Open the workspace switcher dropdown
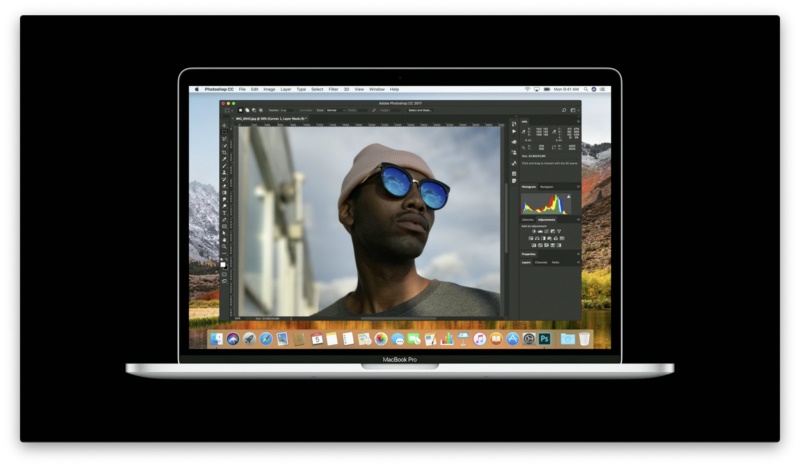Image resolution: width=800 pixels, height=467 pixels. (x=574, y=110)
